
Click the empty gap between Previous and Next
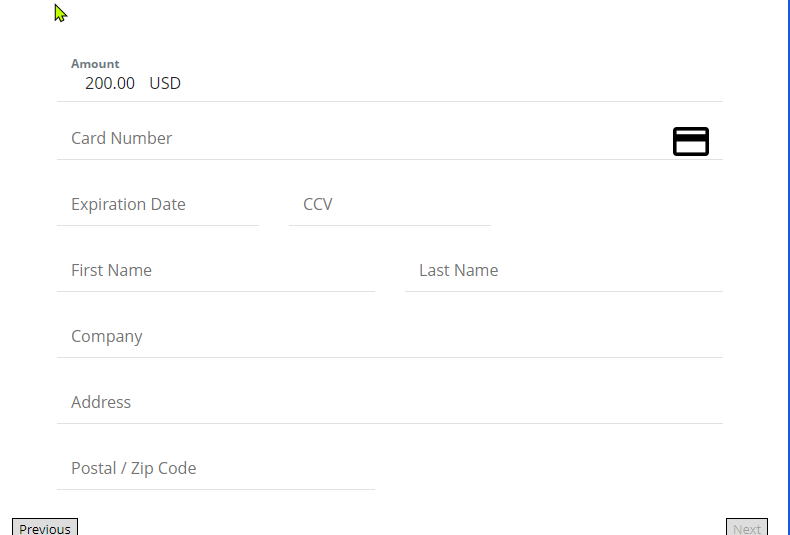[402, 528]
